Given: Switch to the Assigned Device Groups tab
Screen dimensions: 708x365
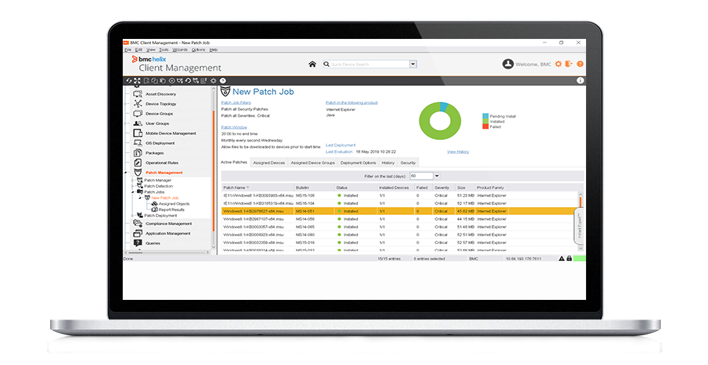Looking at the screenshot, I should pyautogui.click(x=312, y=163).
